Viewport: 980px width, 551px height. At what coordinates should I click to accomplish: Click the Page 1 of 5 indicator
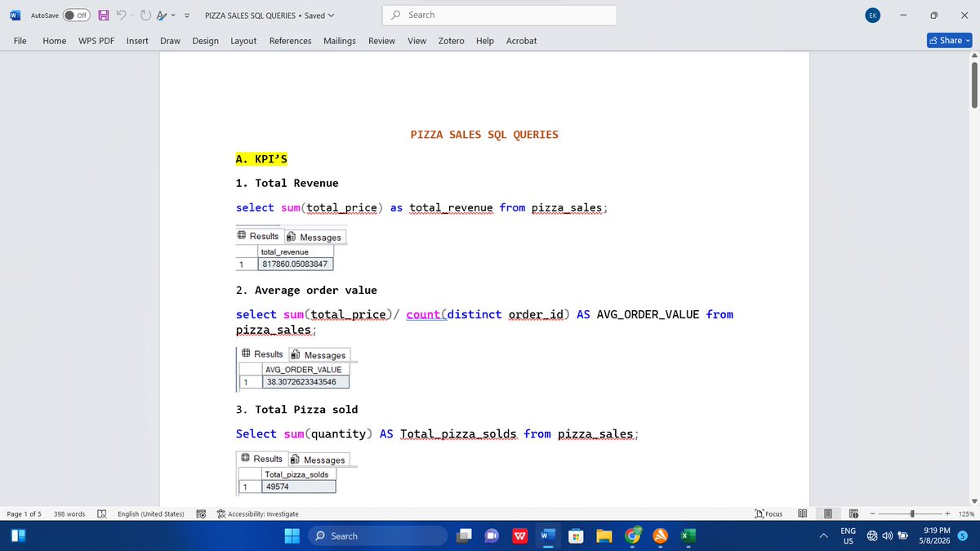pyautogui.click(x=24, y=513)
